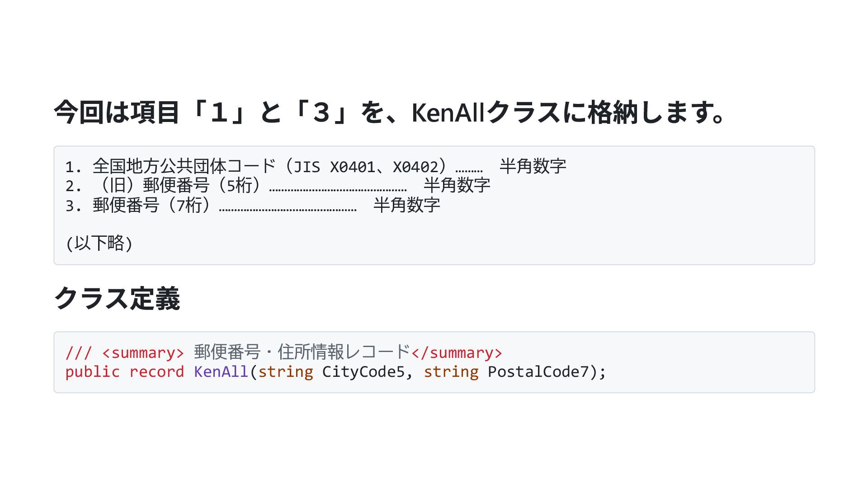Select the 全国地方公共団体コード list item text
868x488 pixels.
coord(184,167)
